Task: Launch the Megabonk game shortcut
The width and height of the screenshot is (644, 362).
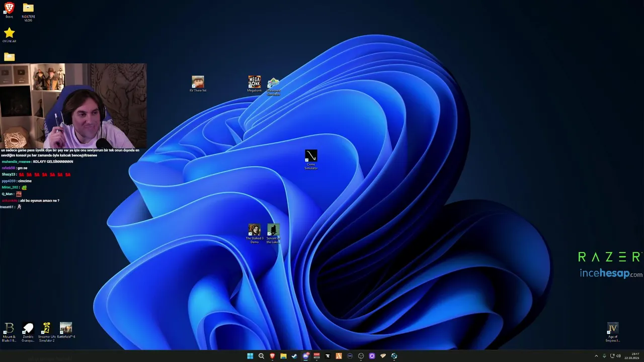Action: click(255, 84)
